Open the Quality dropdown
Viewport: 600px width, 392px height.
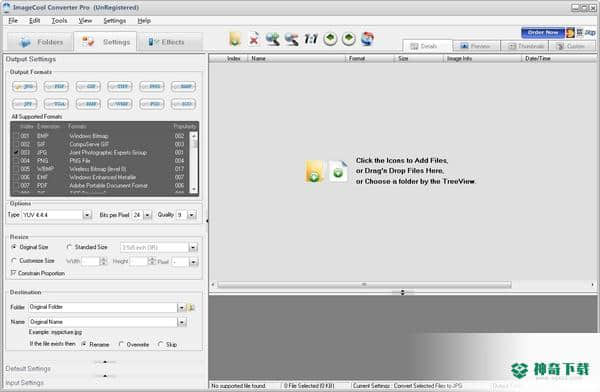click(x=192, y=215)
